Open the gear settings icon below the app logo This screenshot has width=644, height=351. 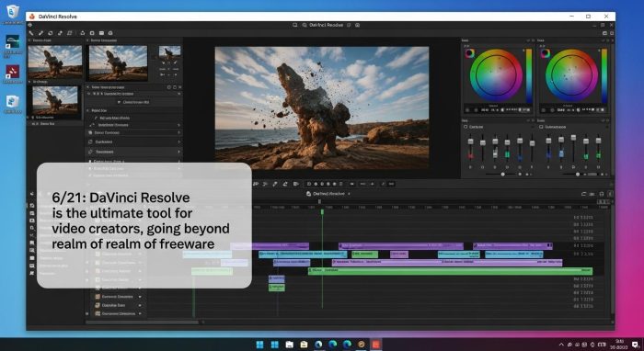click(30, 25)
